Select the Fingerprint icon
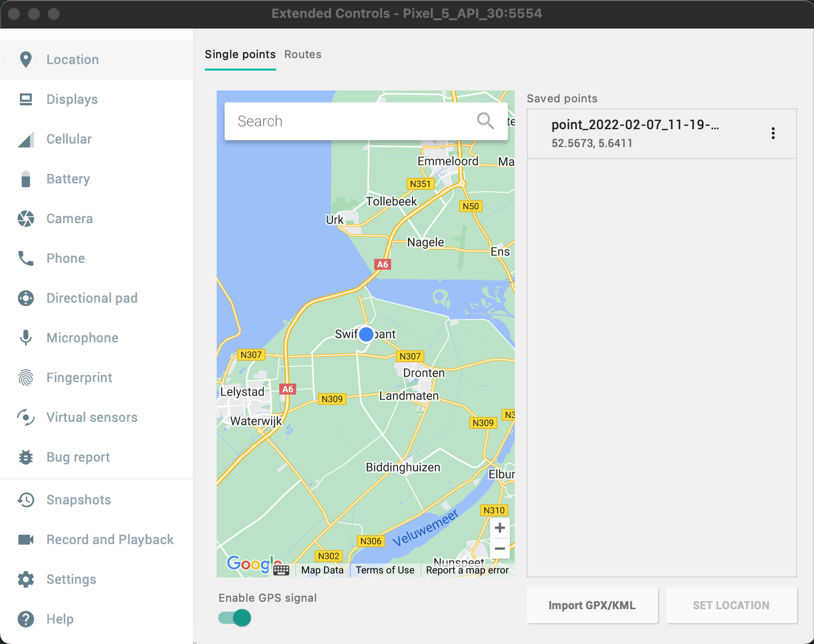Image resolution: width=814 pixels, height=644 pixels. (25, 378)
